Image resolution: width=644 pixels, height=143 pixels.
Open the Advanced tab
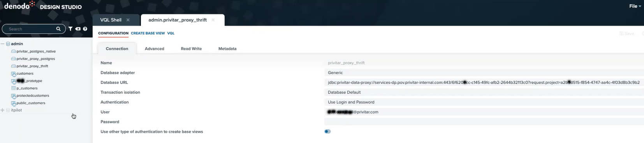155,49
